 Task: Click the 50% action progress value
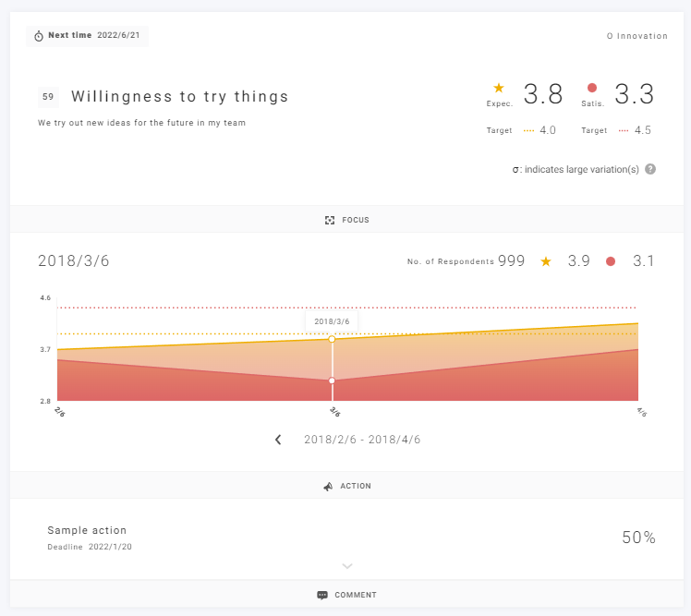click(x=638, y=537)
